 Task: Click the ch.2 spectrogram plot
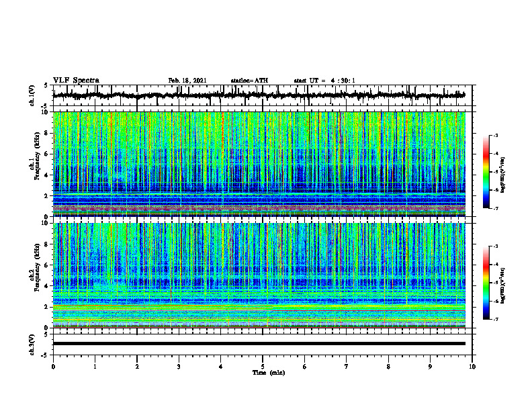coord(259,275)
